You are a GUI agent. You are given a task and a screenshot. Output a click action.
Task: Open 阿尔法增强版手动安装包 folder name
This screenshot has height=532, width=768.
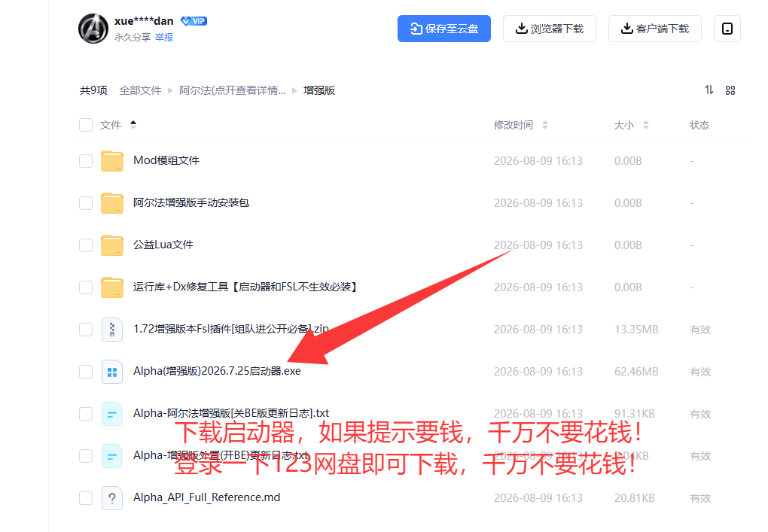191,202
